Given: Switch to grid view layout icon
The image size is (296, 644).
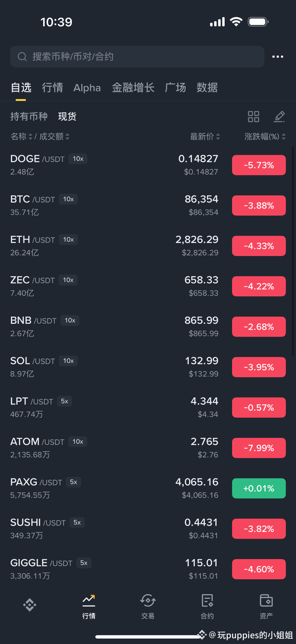Looking at the screenshot, I should 253,117.
